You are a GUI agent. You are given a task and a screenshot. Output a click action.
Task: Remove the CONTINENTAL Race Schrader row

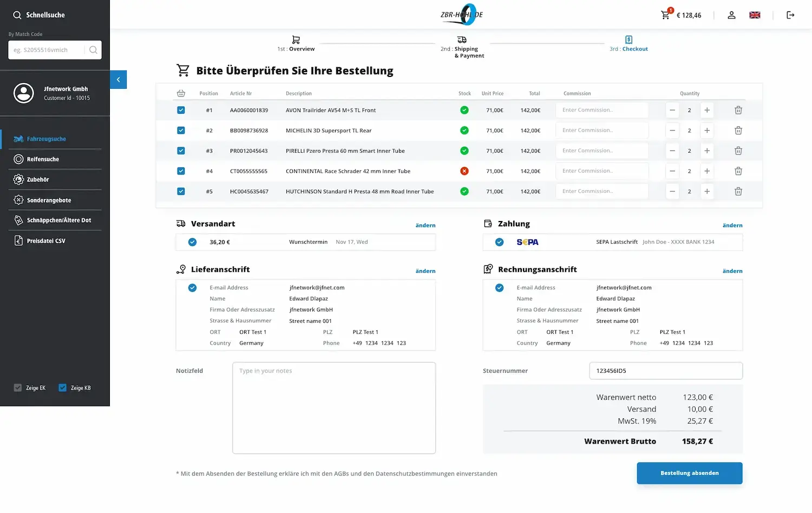click(x=738, y=171)
